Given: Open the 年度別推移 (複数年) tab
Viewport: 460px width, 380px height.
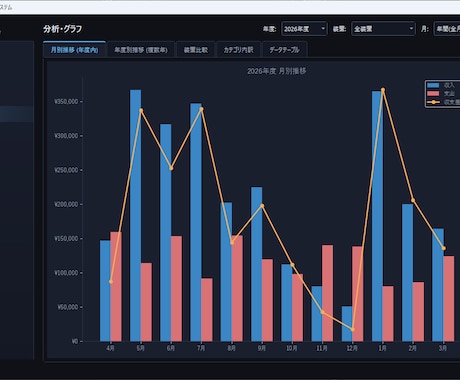Looking at the screenshot, I should [141, 50].
